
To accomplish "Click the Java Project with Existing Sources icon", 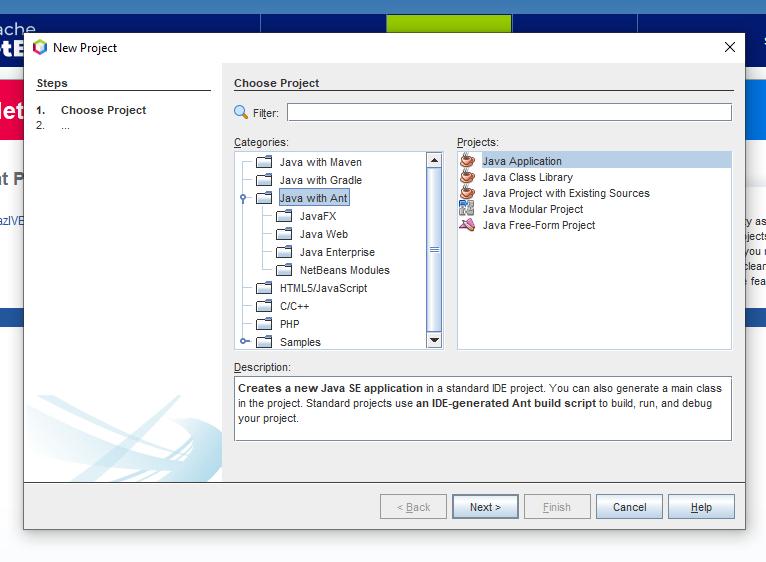I will [468, 193].
